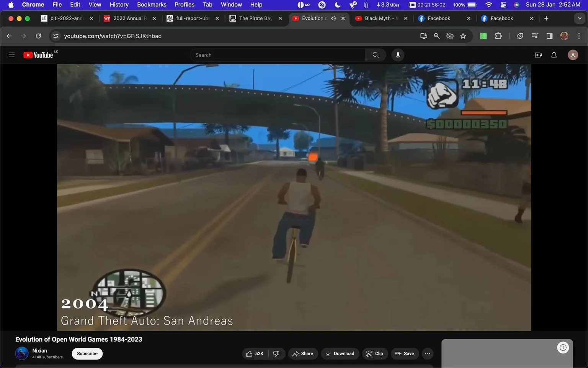
Task: Dislike the video with thumbs down
Action: click(276, 353)
